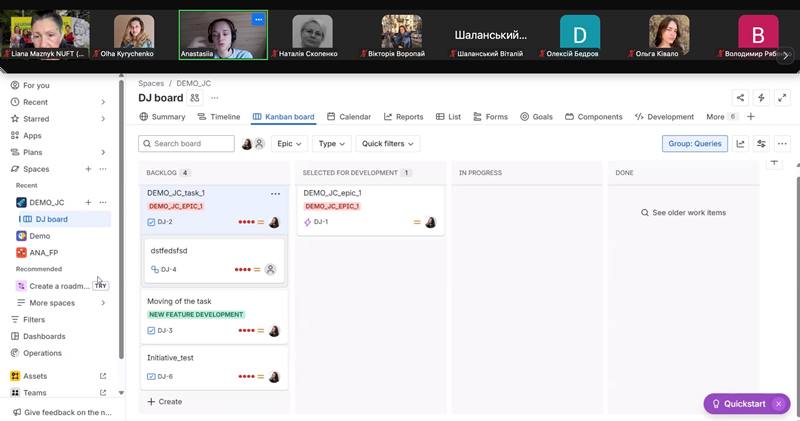
Task: Open ANA_FP space in sidebar
Action: [x=37, y=253]
